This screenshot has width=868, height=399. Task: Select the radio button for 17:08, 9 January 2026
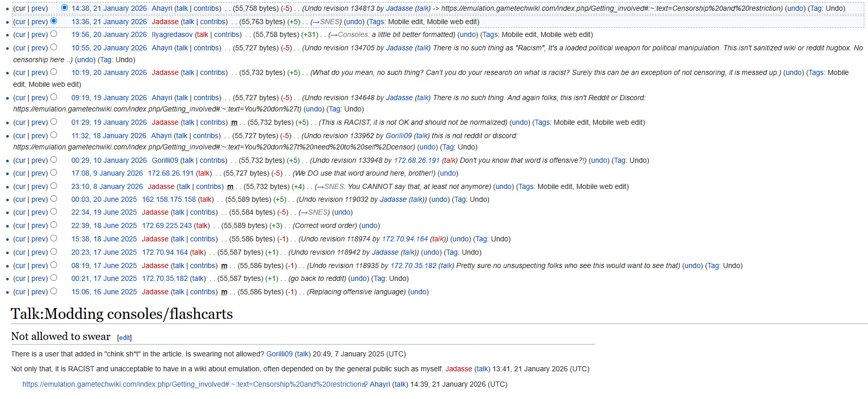coord(54,173)
